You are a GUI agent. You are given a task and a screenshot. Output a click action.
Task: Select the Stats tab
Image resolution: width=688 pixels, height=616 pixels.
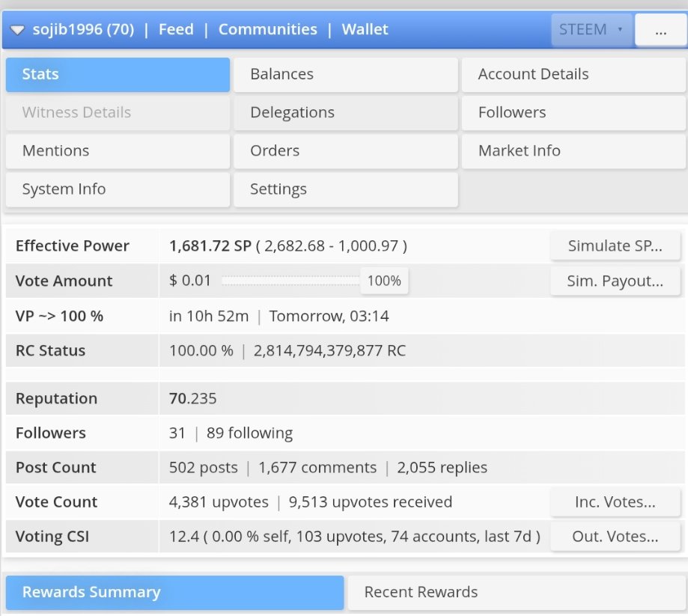click(118, 74)
